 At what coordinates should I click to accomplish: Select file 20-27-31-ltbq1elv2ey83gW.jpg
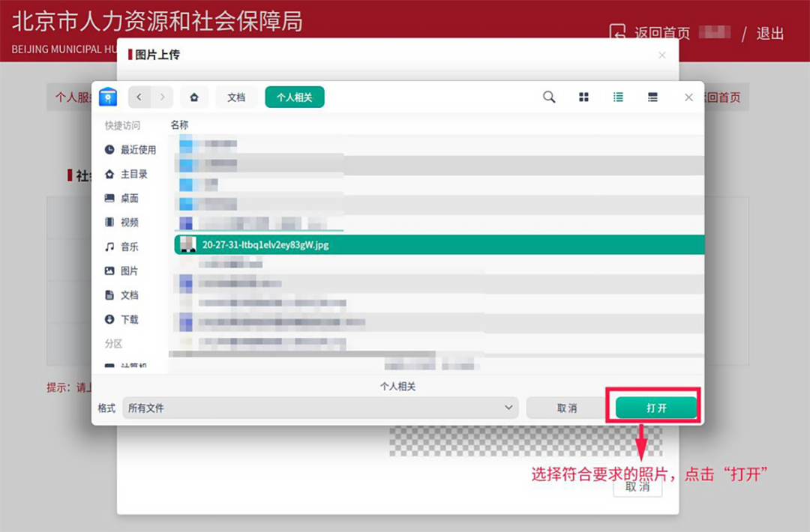click(x=265, y=244)
